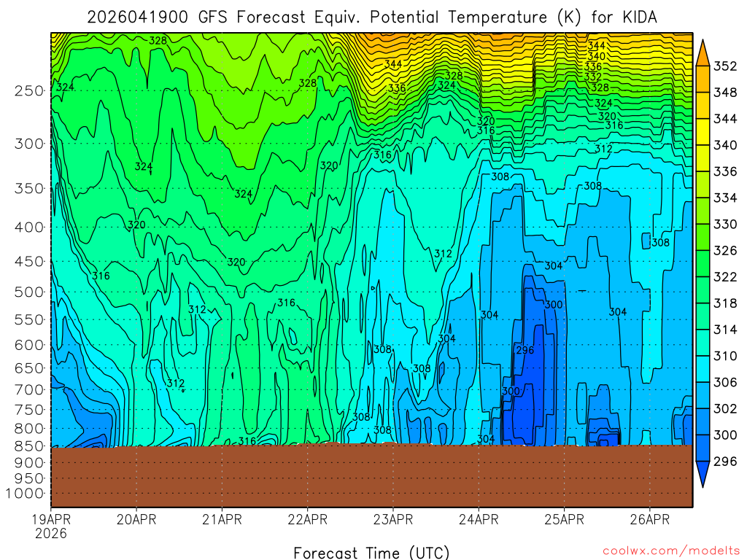Select the 24APR date label
This screenshot has height=560, width=747.
pyautogui.click(x=479, y=519)
